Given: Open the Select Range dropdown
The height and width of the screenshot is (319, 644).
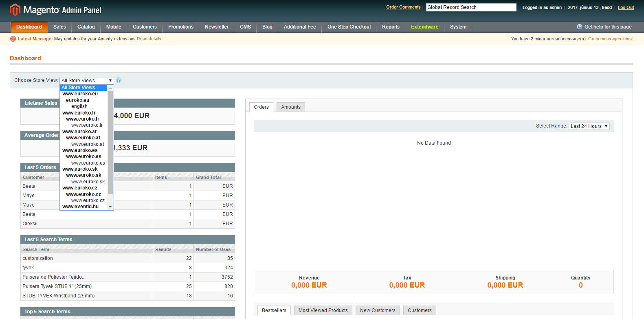Looking at the screenshot, I should 589,126.
